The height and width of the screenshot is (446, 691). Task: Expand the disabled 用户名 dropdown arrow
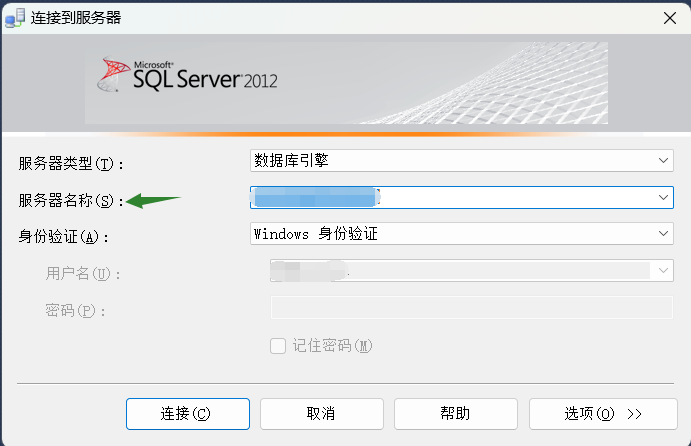(663, 271)
